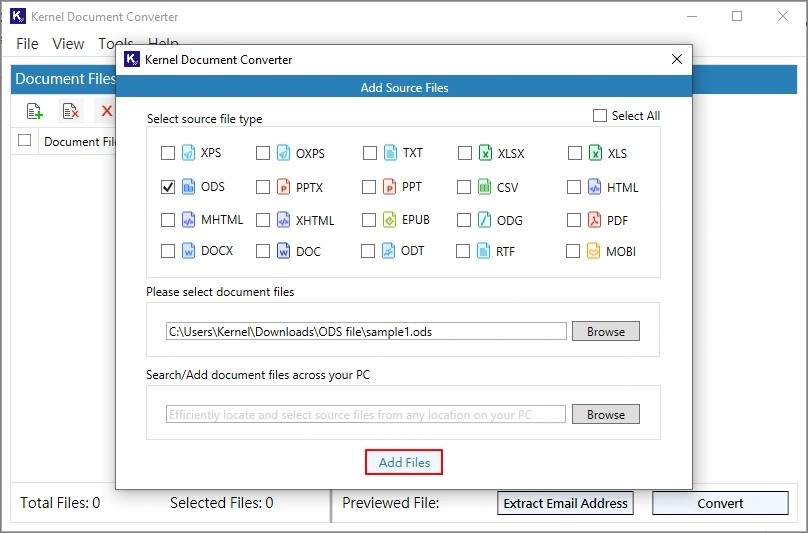The image size is (808, 533).
Task: Click the 'Selected Files: 0' status text
Action: 222,503
